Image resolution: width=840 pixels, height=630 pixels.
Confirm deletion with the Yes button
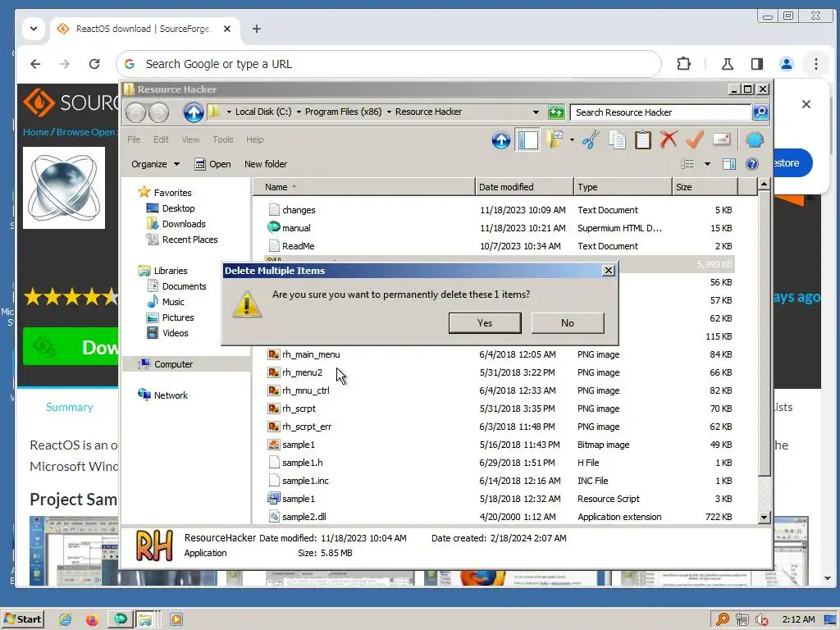pyautogui.click(x=485, y=323)
